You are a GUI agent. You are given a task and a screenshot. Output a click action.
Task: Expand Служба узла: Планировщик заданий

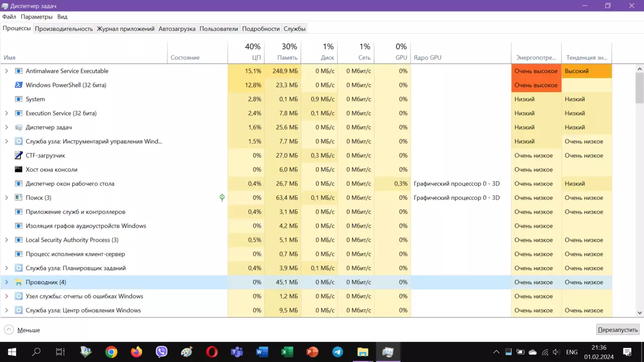7,268
